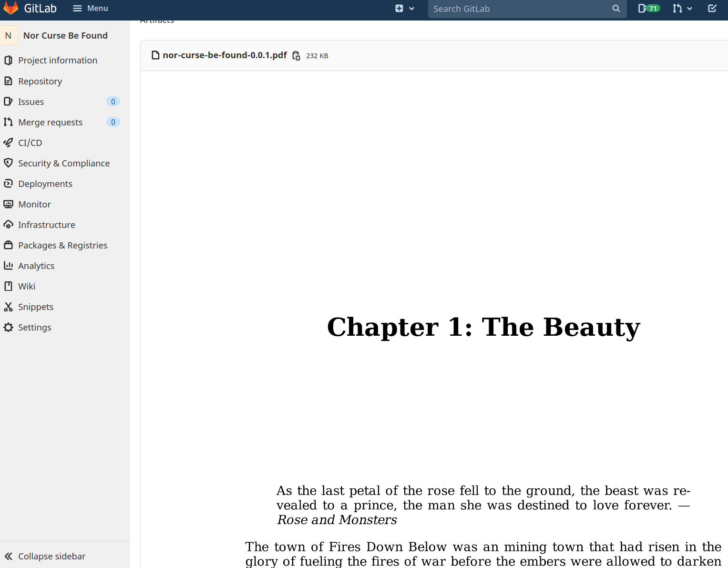Viewport: 728px width, 568px height.
Task: Focus the Search GitLab field
Action: 527,9
